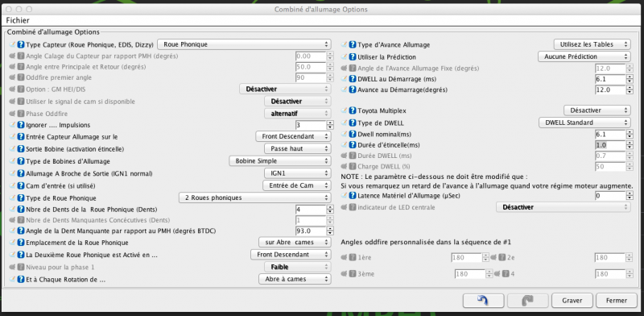The image size is (644, 316).
Task: Click the Fermer button
Action: (x=617, y=301)
